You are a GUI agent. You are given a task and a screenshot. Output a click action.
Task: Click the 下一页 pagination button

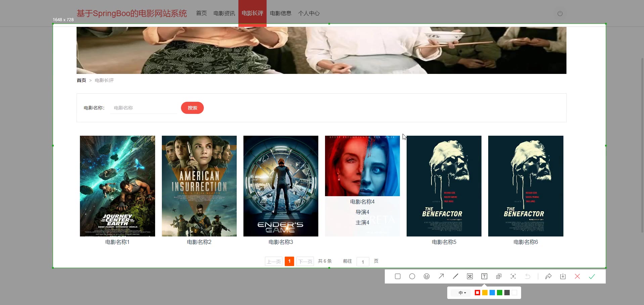coord(305,261)
